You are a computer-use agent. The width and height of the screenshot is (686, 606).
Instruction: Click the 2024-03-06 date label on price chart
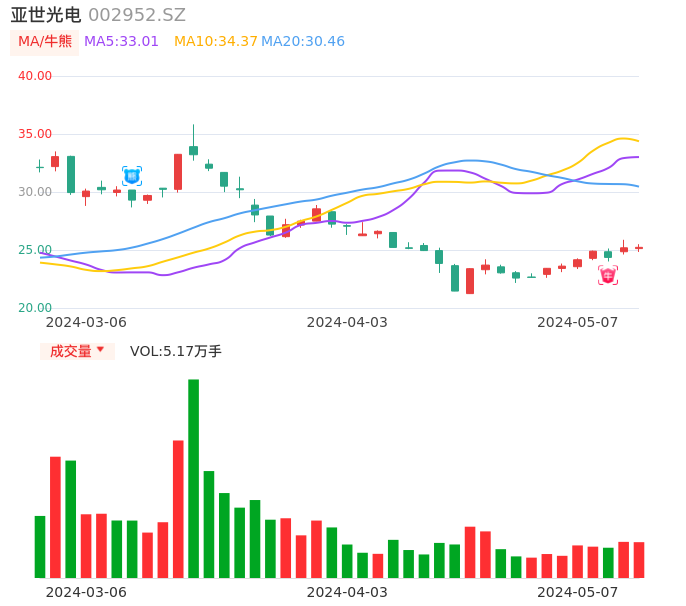point(86,322)
